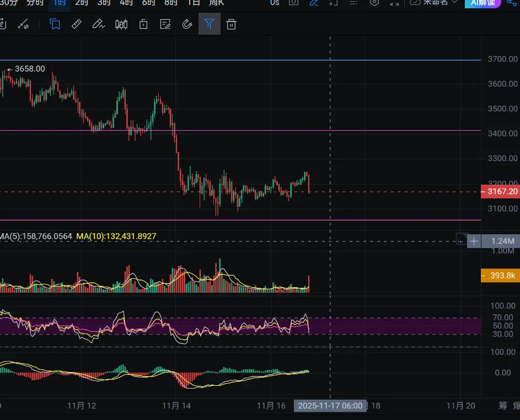This screenshot has height=420, width=520.
Task: Click the 11月 12 date axis label
Action: point(82,406)
